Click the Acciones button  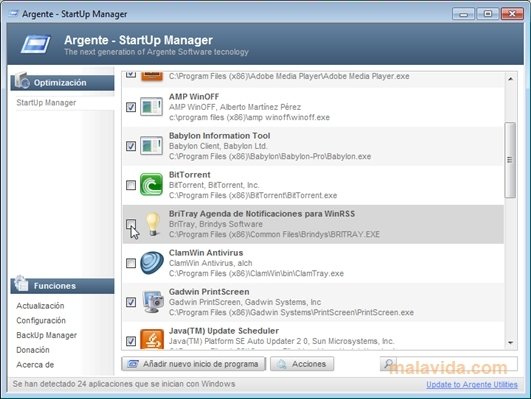[302, 364]
